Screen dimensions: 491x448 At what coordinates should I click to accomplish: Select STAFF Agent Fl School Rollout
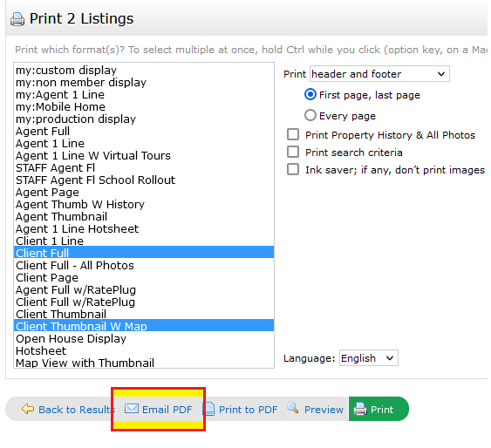(144, 180)
